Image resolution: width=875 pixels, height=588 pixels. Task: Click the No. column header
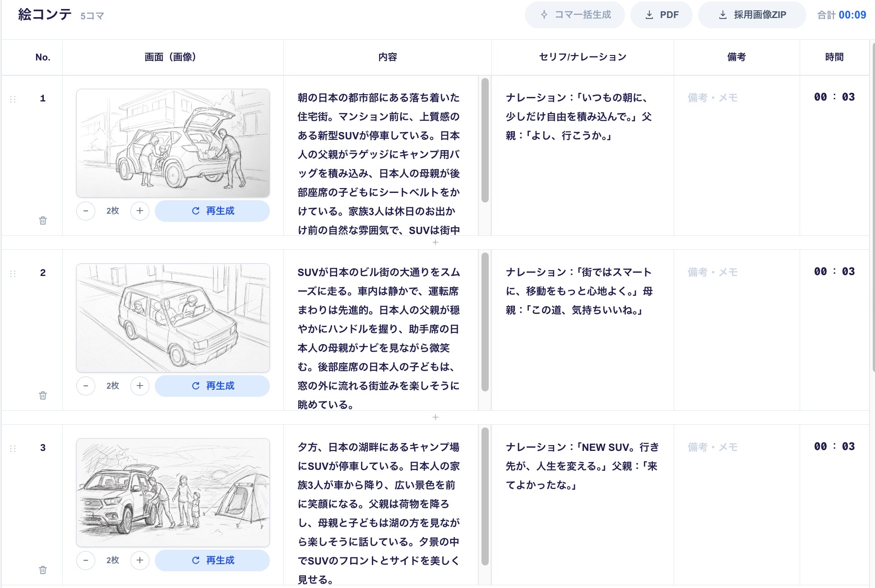[x=43, y=57]
